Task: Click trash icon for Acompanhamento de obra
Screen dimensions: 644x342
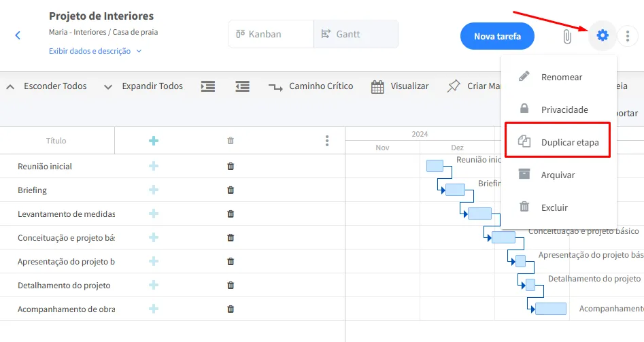Action: click(231, 309)
